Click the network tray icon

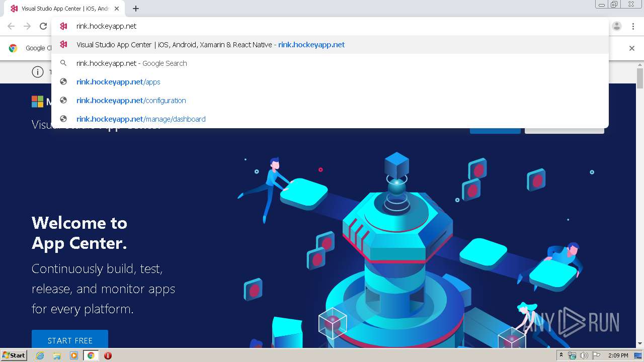tap(572, 355)
